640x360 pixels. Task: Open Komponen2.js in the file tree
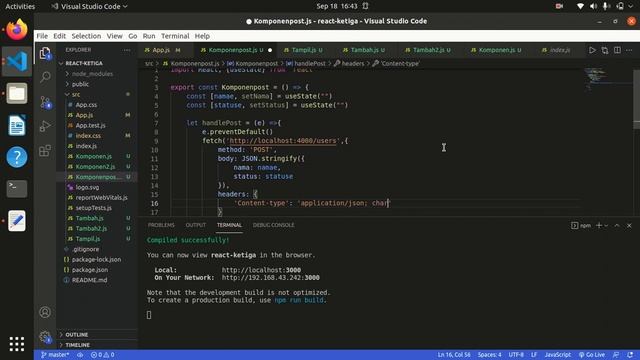[95, 167]
